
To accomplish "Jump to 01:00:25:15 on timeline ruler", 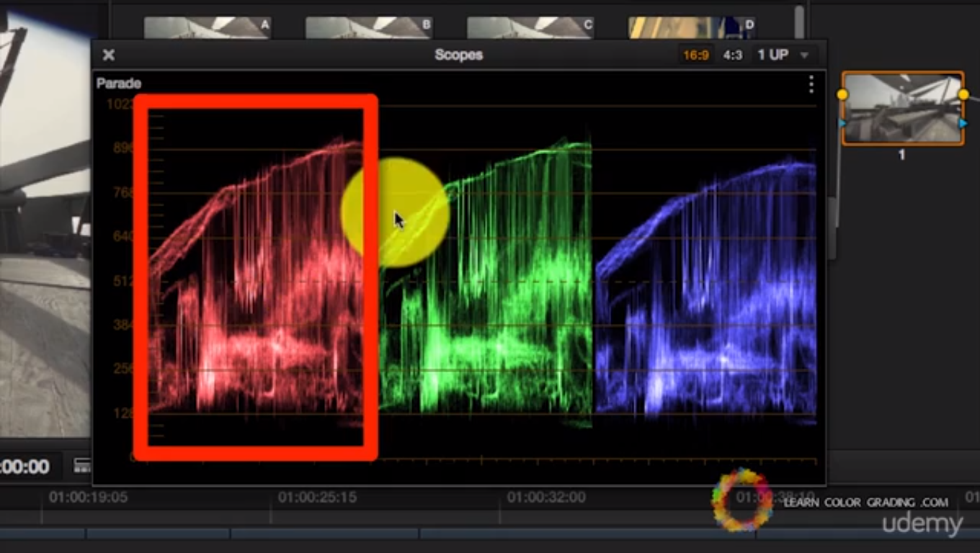I will [317, 498].
